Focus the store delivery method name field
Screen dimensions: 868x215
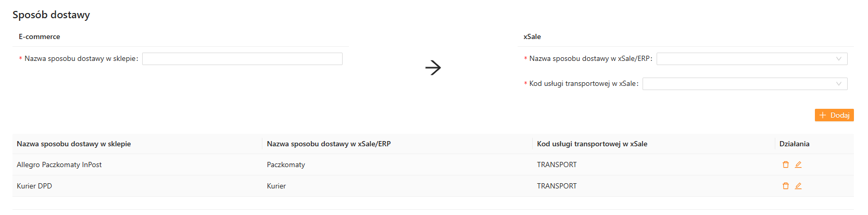(x=242, y=59)
